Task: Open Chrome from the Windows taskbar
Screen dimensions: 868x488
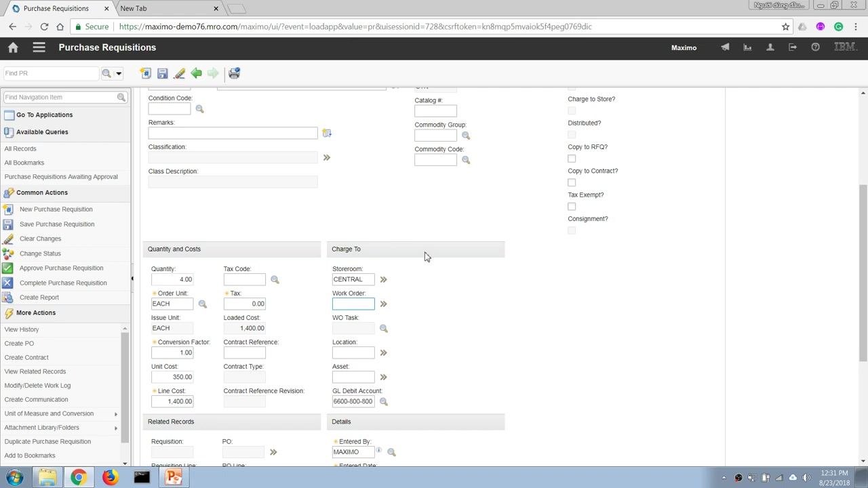Action: tap(78, 477)
